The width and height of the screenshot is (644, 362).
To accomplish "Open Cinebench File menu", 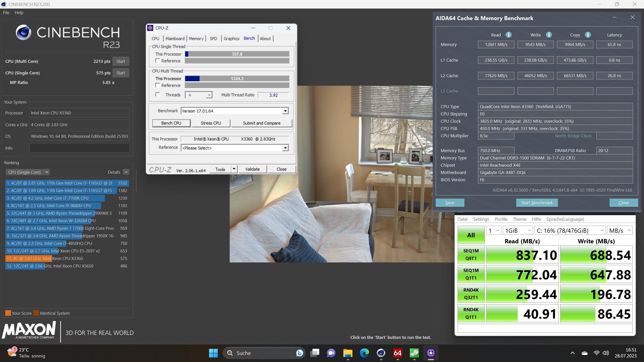I will click(x=6, y=13).
